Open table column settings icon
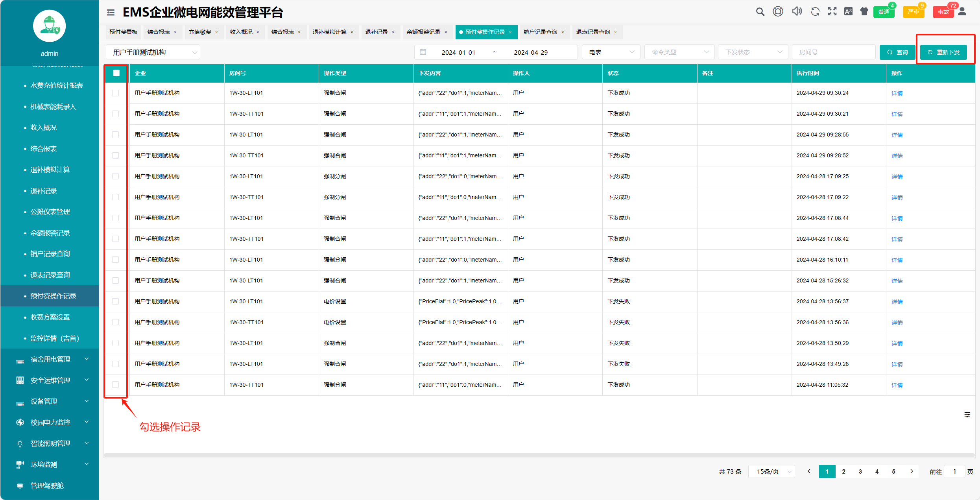The height and width of the screenshot is (500, 980). click(967, 415)
